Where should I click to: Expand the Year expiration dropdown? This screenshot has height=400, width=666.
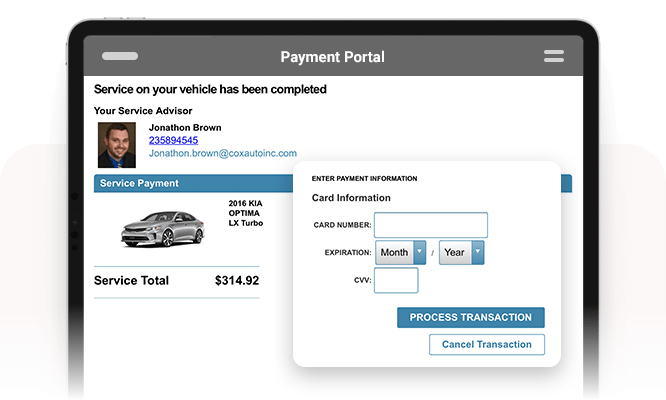point(461,252)
